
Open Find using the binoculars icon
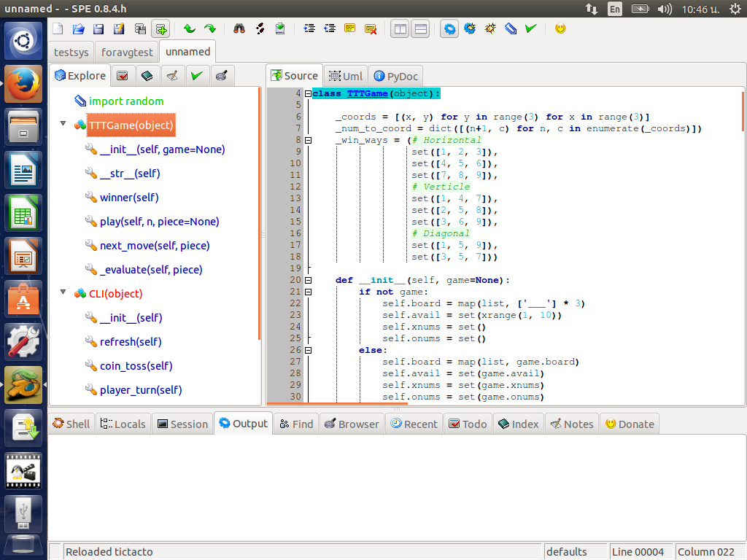pos(239,28)
